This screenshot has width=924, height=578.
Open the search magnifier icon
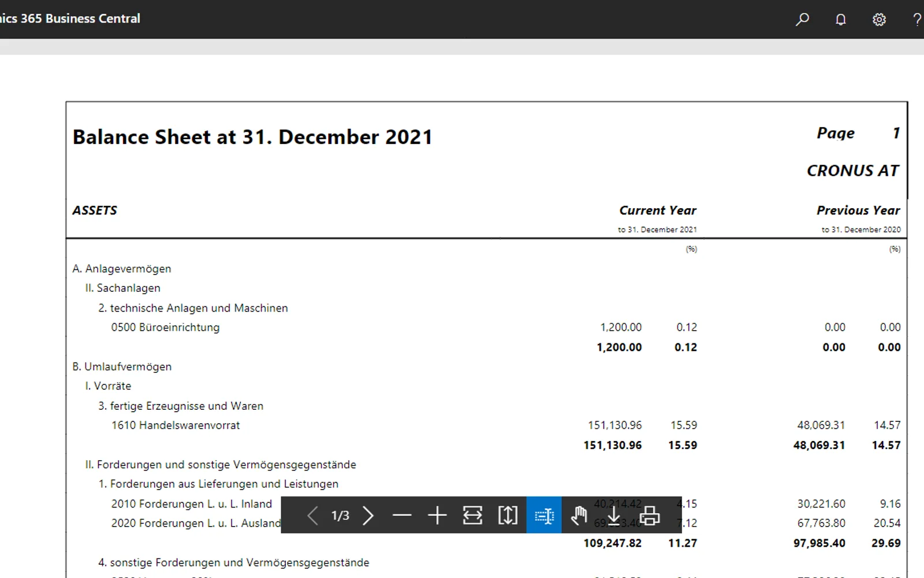pos(802,19)
